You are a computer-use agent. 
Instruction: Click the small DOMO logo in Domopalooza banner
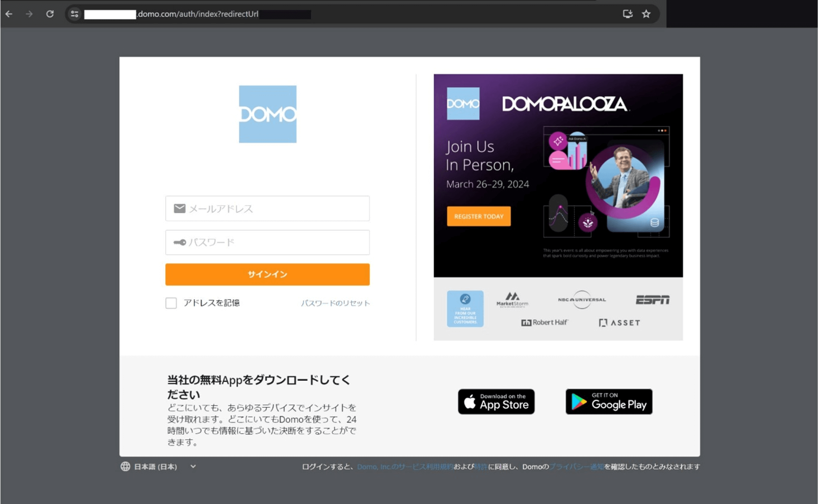463,104
